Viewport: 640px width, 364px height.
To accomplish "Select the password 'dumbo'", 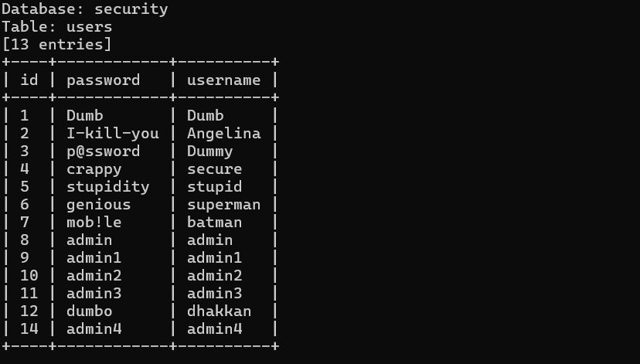I will tap(90, 311).
